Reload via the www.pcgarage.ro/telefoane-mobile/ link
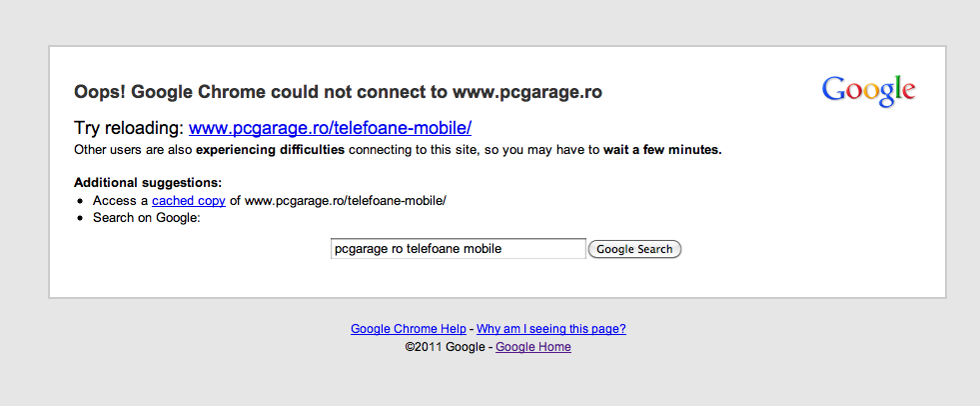Viewport: 980px width, 406px height. pos(330,128)
